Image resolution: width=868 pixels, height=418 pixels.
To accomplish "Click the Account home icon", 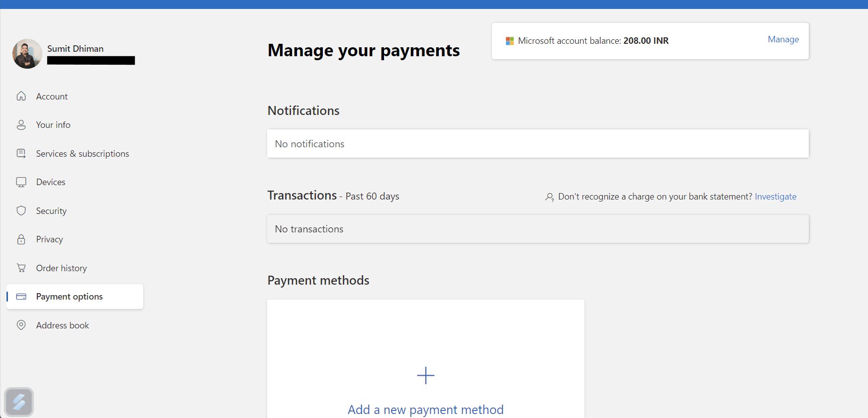I will pyautogui.click(x=21, y=96).
